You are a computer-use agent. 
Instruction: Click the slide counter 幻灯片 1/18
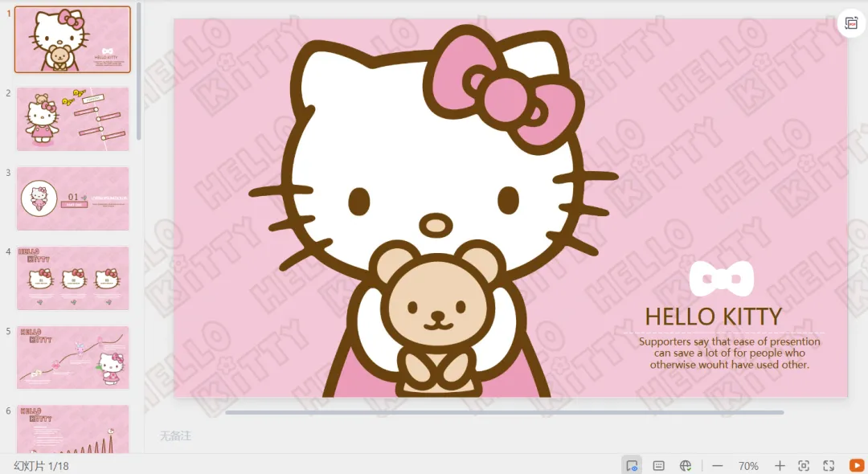click(x=42, y=466)
